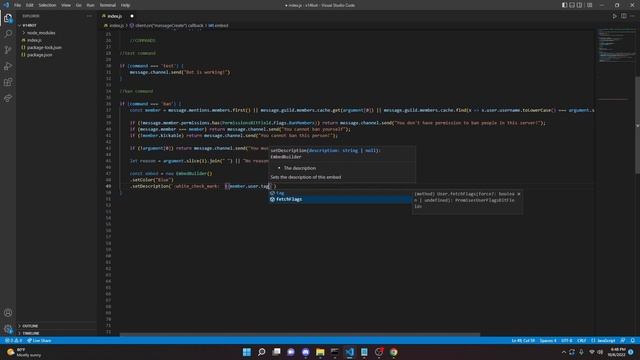Viewport: 640px width, 360px height.
Task: Click unsaved dot on index.js tab
Action: pos(132,16)
